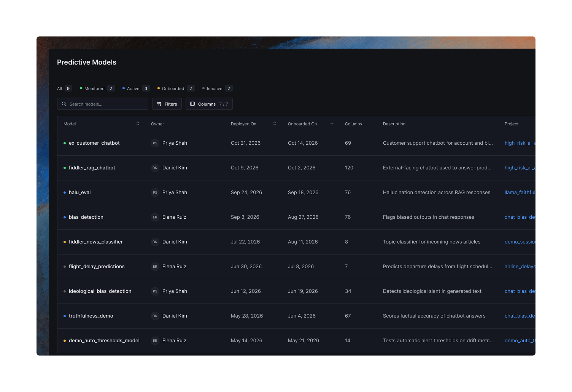The width and height of the screenshot is (572, 392).
Task: Click description 'Hallucination detection across RAG responses'
Action: pos(437,193)
